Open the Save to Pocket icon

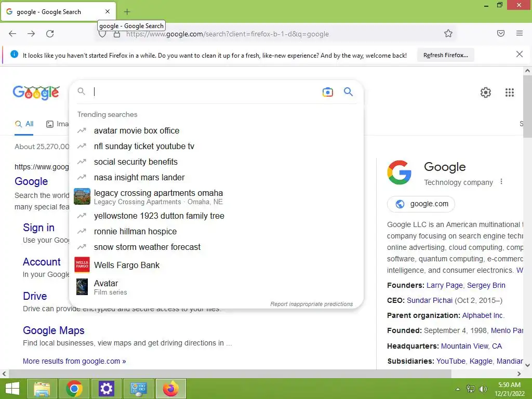point(501,33)
